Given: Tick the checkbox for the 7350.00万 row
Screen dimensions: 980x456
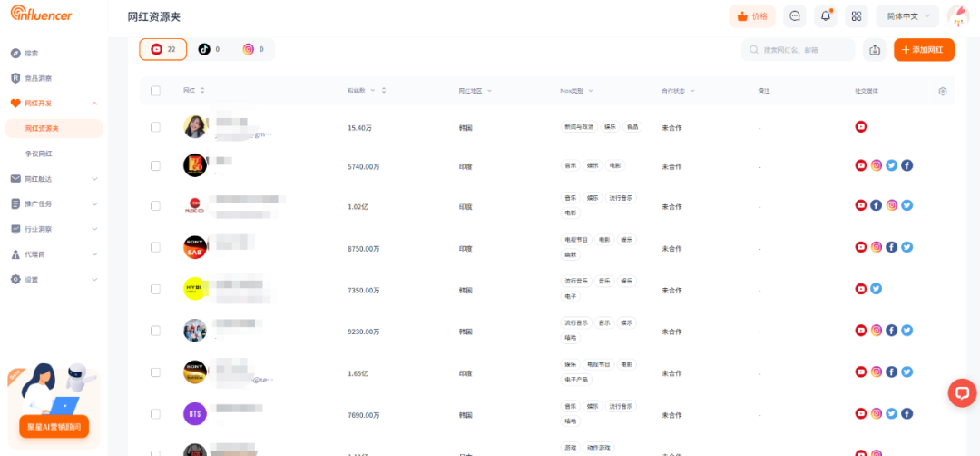Looking at the screenshot, I should 156,289.
